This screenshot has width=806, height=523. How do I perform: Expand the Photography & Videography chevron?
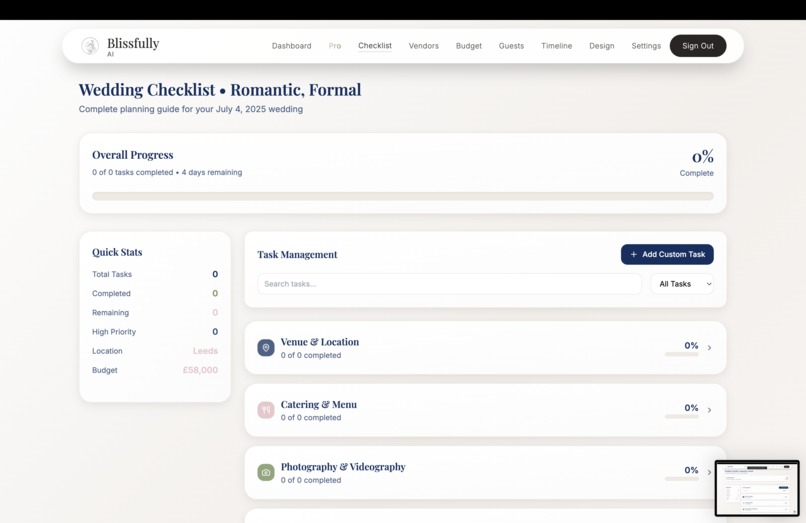pyautogui.click(x=709, y=472)
